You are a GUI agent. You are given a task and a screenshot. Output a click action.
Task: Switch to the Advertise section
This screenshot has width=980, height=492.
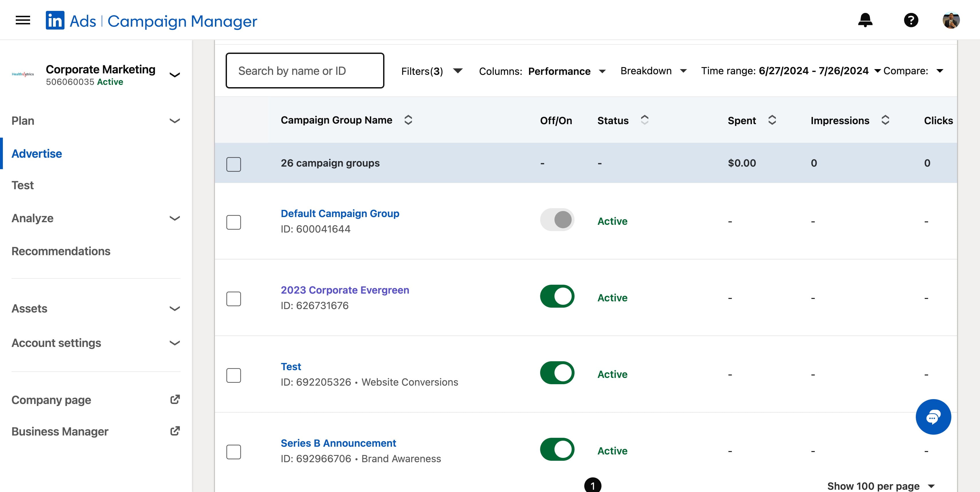[36, 154]
